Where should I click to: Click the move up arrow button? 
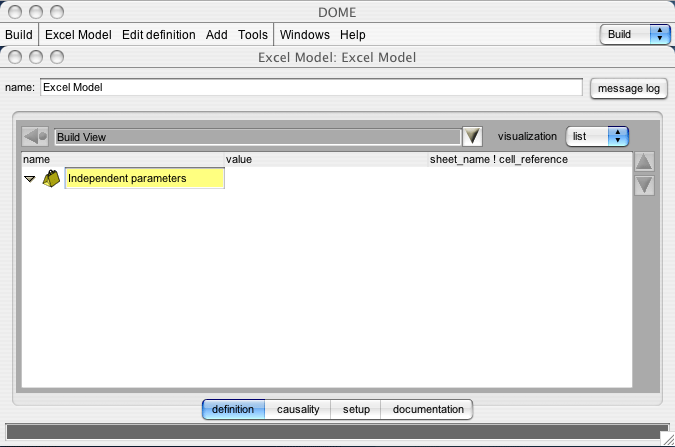click(x=644, y=162)
